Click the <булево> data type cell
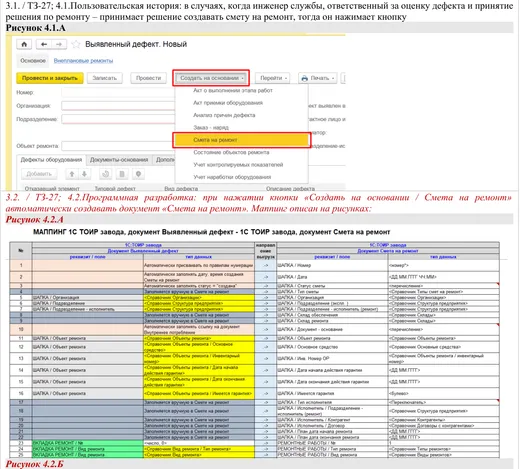 pyautogui.click(x=444, y=393)
